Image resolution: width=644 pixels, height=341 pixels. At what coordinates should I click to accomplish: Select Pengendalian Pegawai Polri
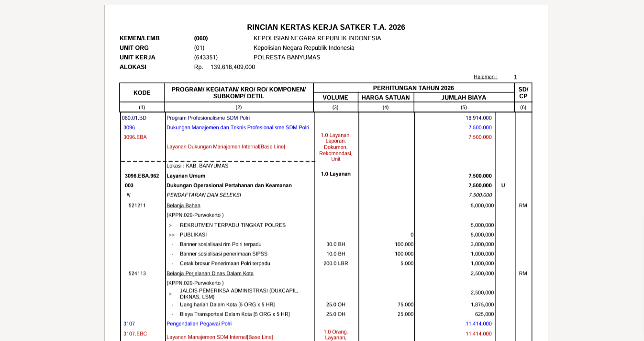[x=199, y=324]
